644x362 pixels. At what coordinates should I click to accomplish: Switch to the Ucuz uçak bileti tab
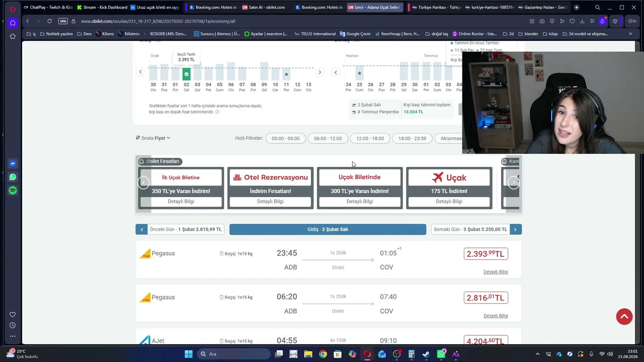pyautogui.click(x=155, y=8)
